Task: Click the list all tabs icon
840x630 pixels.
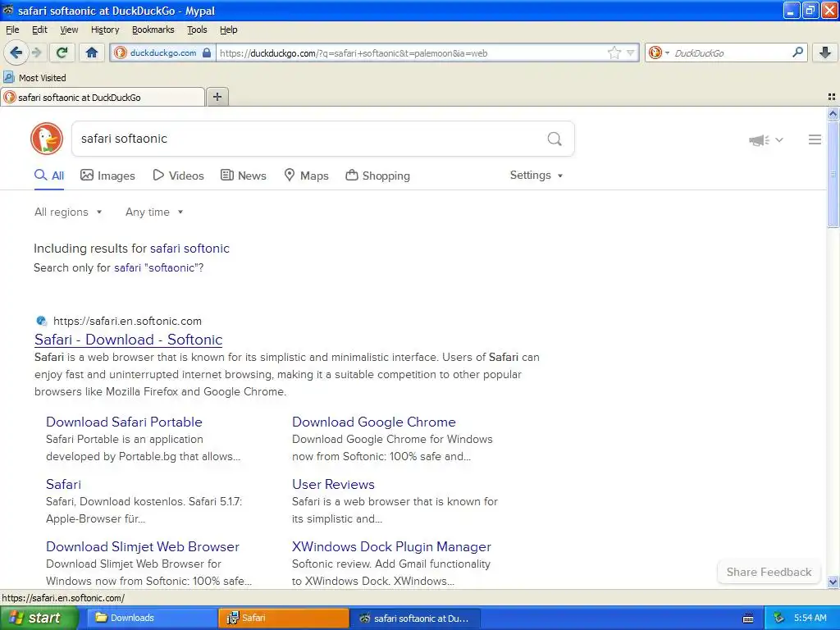Action: 832,97
